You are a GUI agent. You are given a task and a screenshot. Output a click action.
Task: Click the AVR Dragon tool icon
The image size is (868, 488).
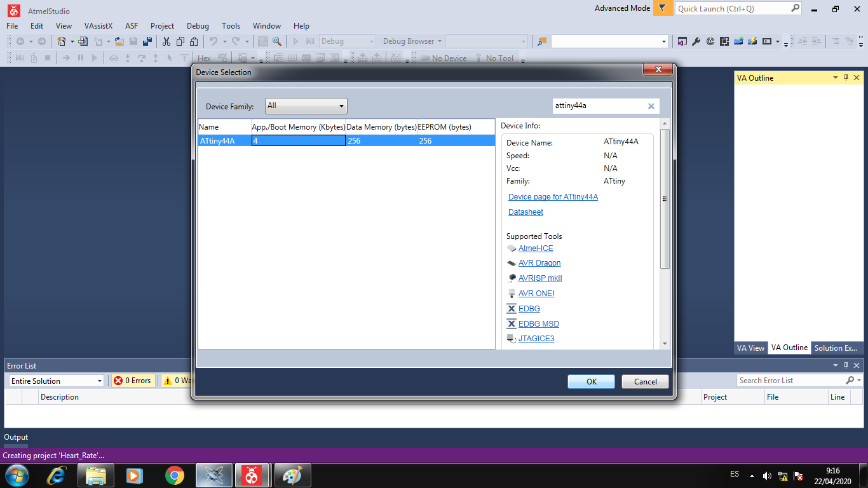(x=512, y=263)
